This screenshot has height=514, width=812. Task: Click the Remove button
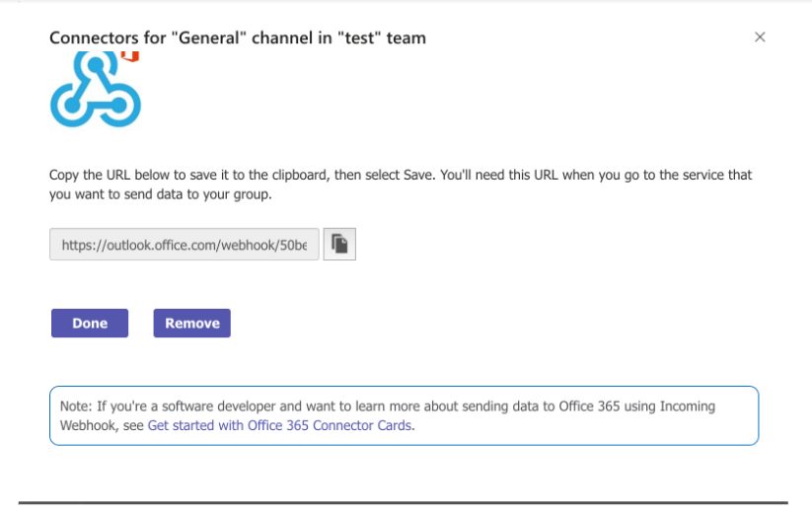point(191,323)
